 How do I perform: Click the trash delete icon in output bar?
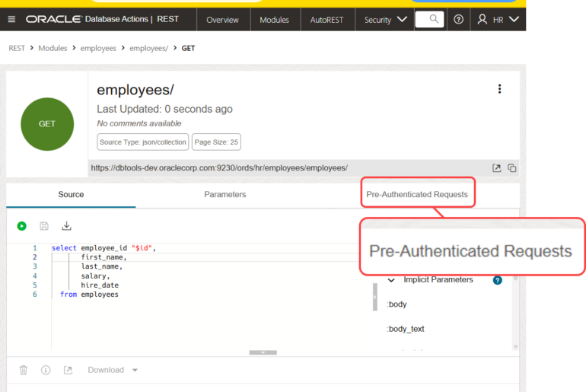(x=23, y=370)
